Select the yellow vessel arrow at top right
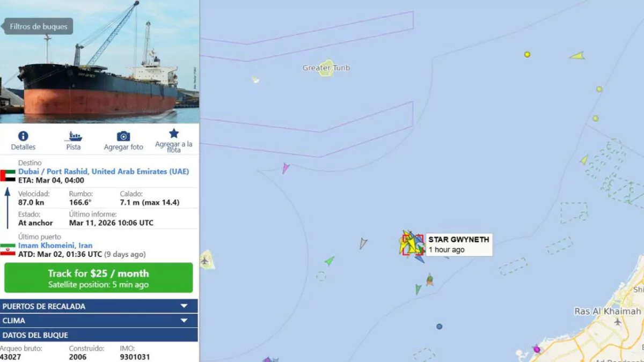The width and height of the screenshot is (644, 362). (x=577, y=55)
